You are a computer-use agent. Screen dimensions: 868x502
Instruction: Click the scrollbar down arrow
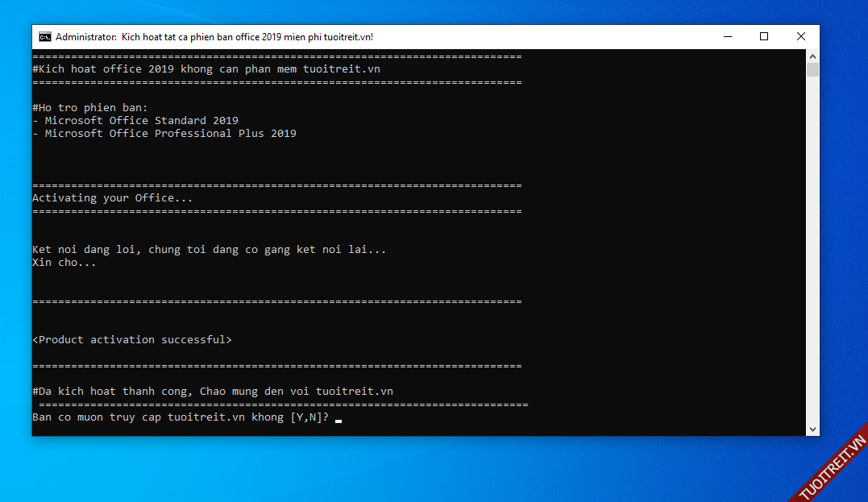[813, 429]
